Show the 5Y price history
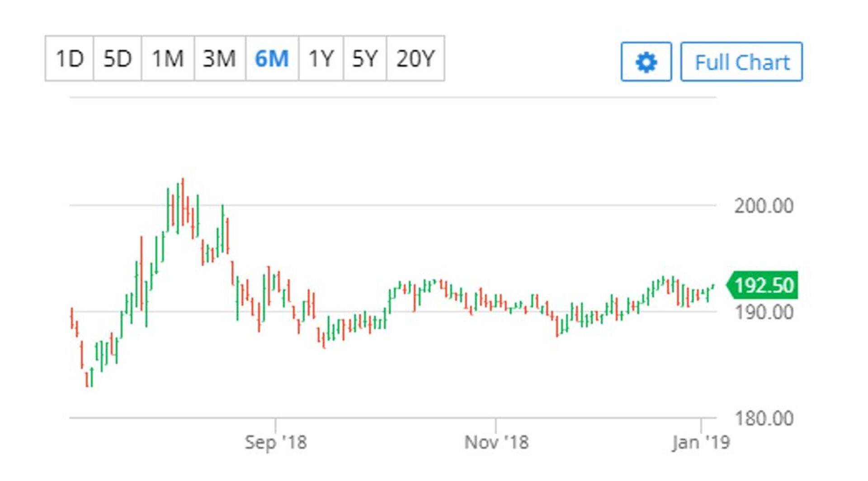 tap(365, 58)
